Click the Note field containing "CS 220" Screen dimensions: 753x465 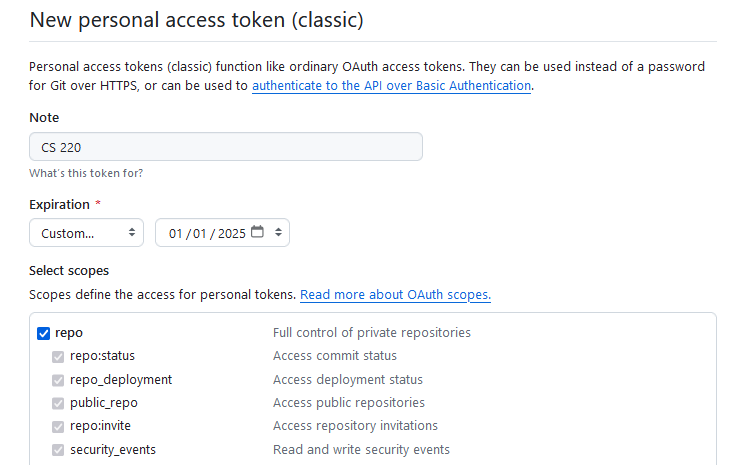(226, 147)
